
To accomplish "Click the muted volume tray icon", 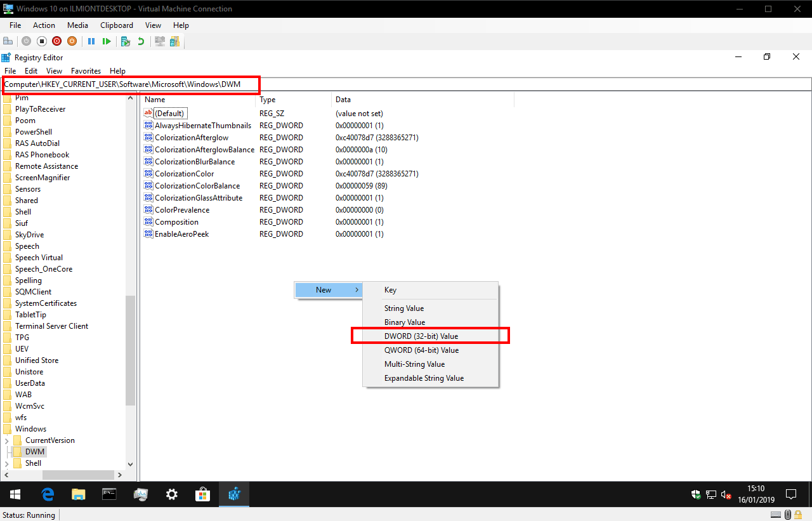I will 727,494.
